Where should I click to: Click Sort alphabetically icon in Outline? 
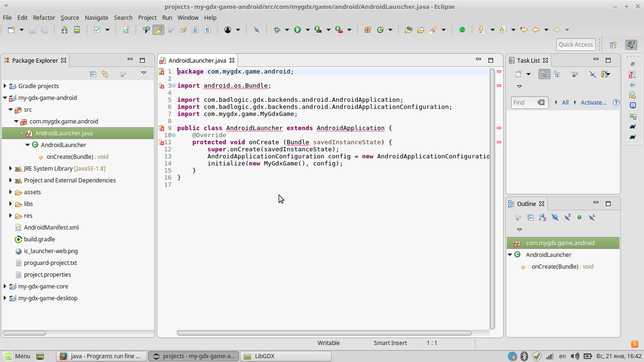[x=543, y=217]
